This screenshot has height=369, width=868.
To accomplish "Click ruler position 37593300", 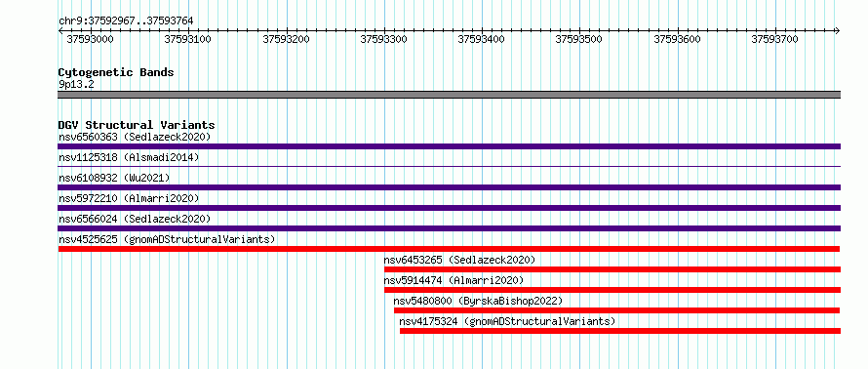I will click(384, 39).
